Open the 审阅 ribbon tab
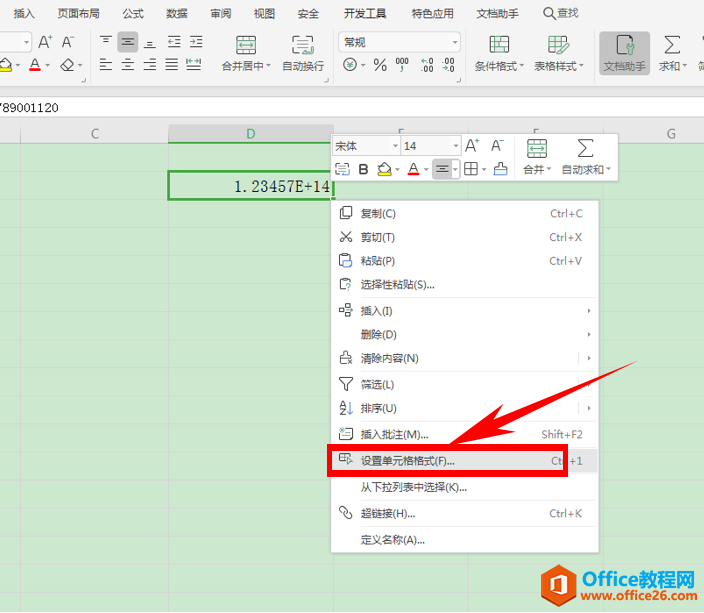The width and height of the screenshot is (704, 613). [221, 14]
